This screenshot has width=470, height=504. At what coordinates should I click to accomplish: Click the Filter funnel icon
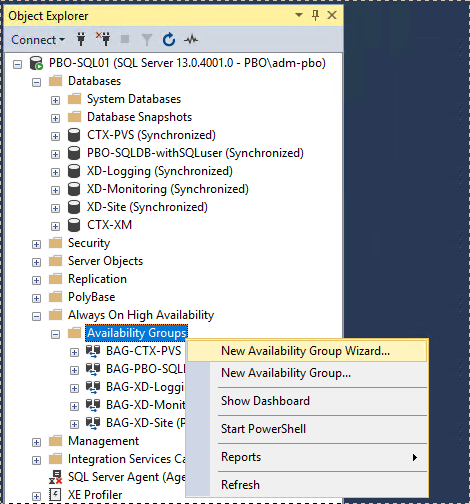[x=147, y=40]
